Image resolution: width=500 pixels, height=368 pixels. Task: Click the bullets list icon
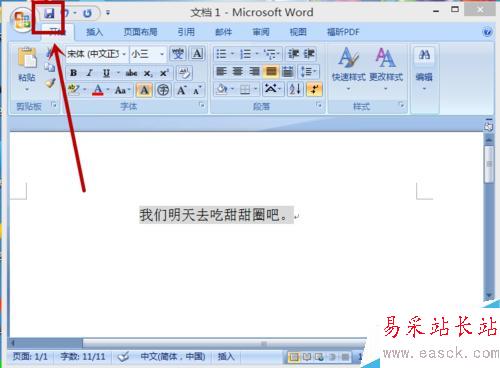point(221,53)
